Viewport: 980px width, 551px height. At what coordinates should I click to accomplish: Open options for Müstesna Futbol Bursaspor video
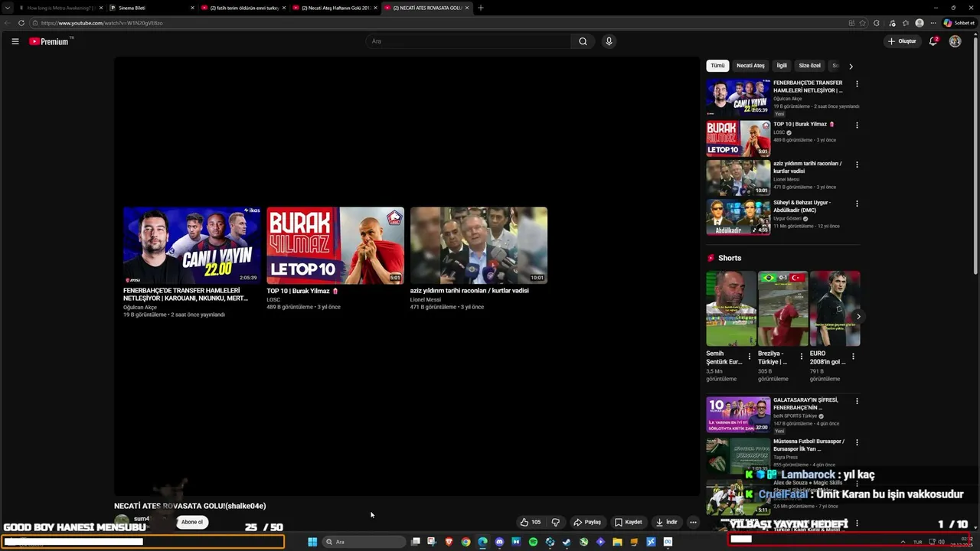[857, 442]
